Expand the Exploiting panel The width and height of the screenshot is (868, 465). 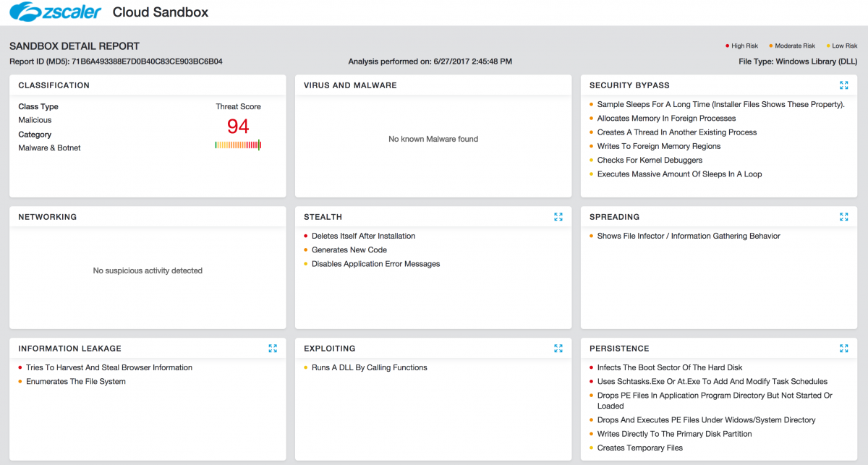[x=558, y=349]
